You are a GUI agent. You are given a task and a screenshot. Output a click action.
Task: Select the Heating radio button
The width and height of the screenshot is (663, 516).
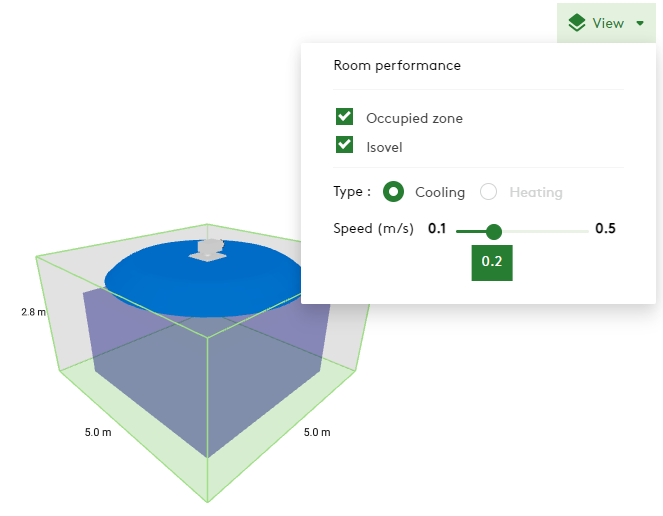point(489,192)
